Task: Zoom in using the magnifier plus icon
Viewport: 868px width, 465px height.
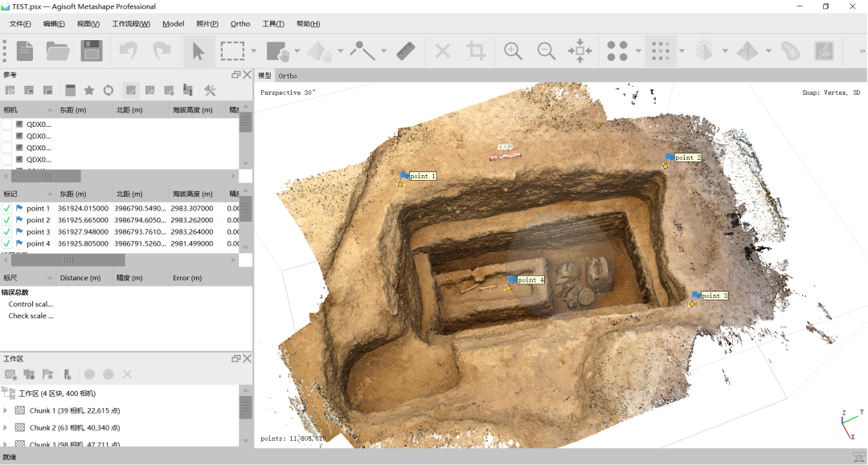Action: click(513, 51)
